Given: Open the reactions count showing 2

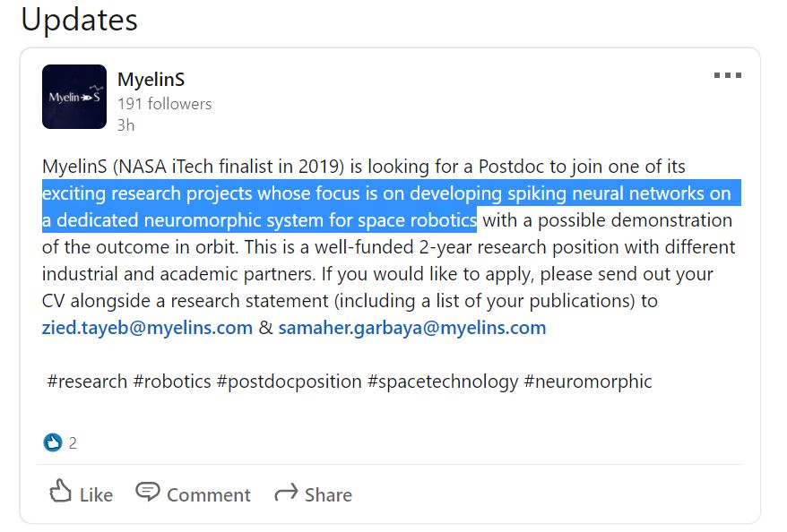Looking at the screenshot, I should coord(73,443).
